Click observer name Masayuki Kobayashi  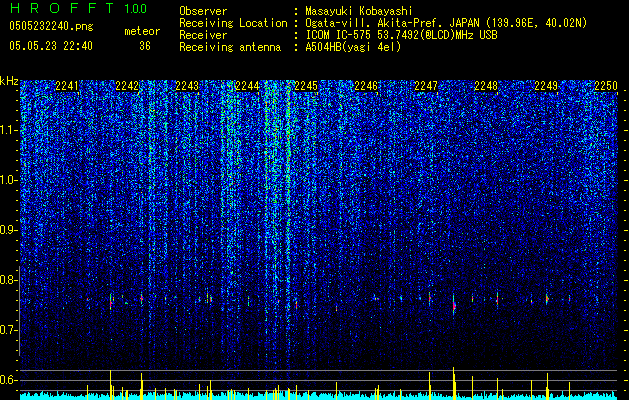click(x=359, y=11)
